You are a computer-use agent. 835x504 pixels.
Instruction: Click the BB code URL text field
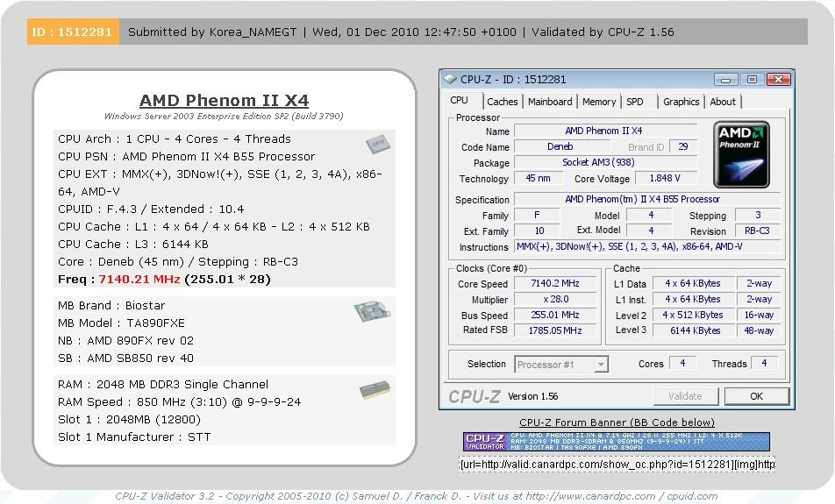click(617, 464)
